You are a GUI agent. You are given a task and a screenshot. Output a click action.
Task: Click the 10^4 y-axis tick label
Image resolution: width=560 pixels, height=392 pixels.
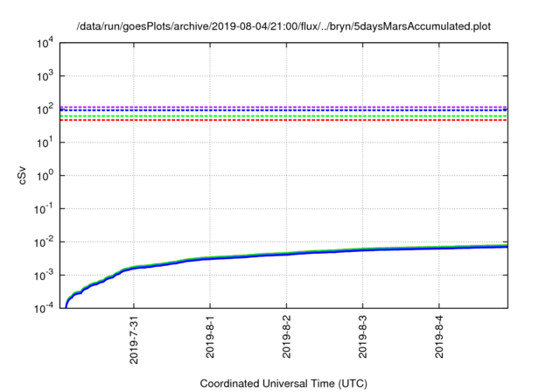coord(45,43)
